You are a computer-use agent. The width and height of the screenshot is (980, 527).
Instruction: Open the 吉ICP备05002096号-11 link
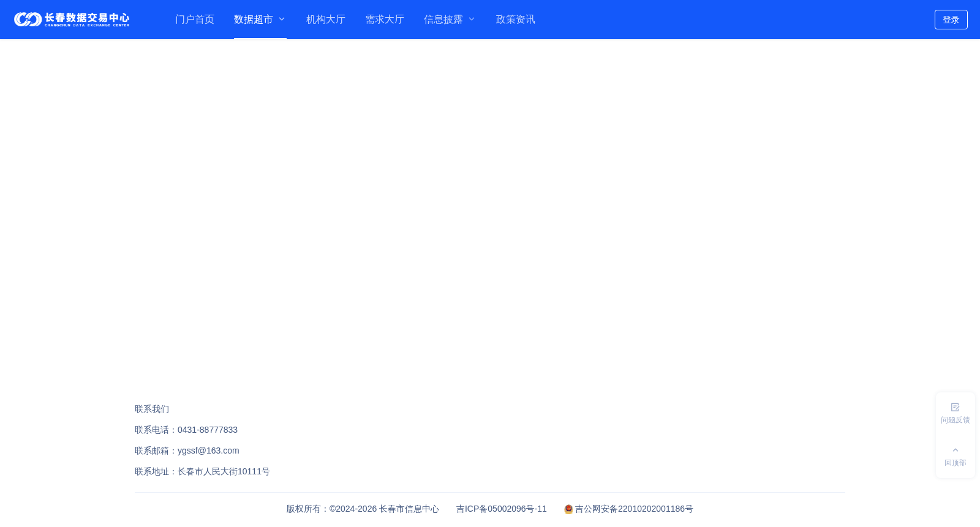(x=502, y=509)
